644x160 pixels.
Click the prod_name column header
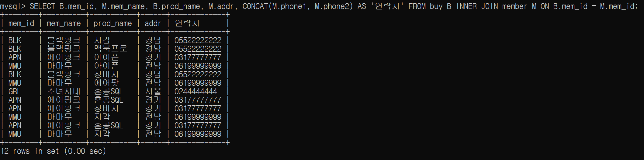[113, 24]
